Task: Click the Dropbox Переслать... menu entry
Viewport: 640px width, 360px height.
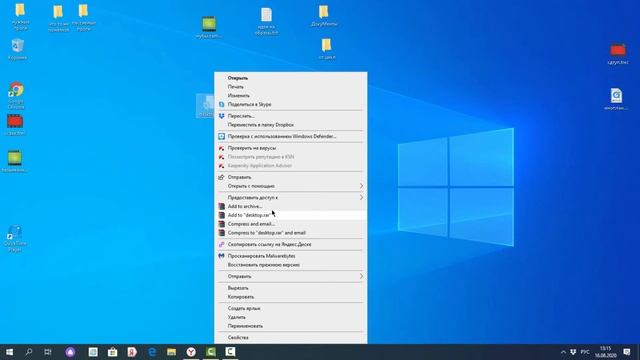Action: 291,116
